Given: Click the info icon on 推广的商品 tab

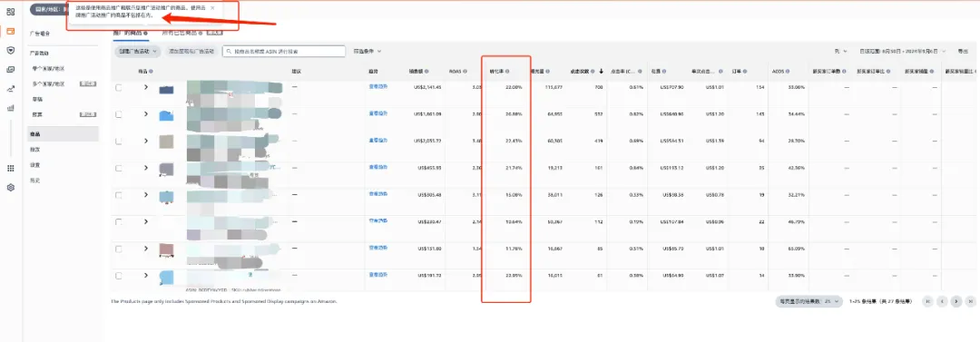Looking at the screenshot, I should click(x=145, y=33).
